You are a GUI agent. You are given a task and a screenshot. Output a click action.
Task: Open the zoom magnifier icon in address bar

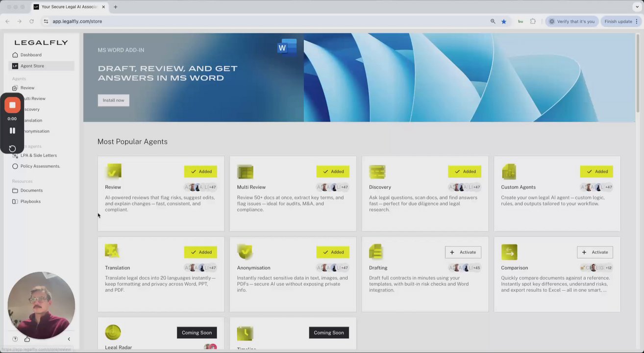(x=493, y=22)
